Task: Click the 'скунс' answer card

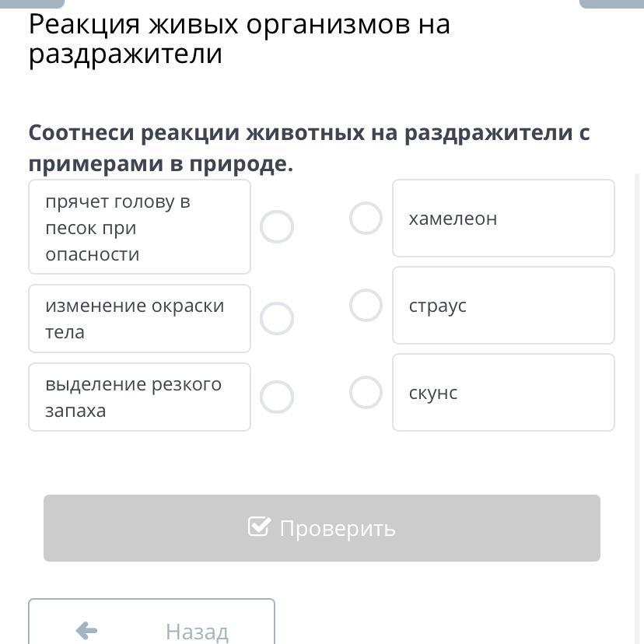Action: (503, 393)
